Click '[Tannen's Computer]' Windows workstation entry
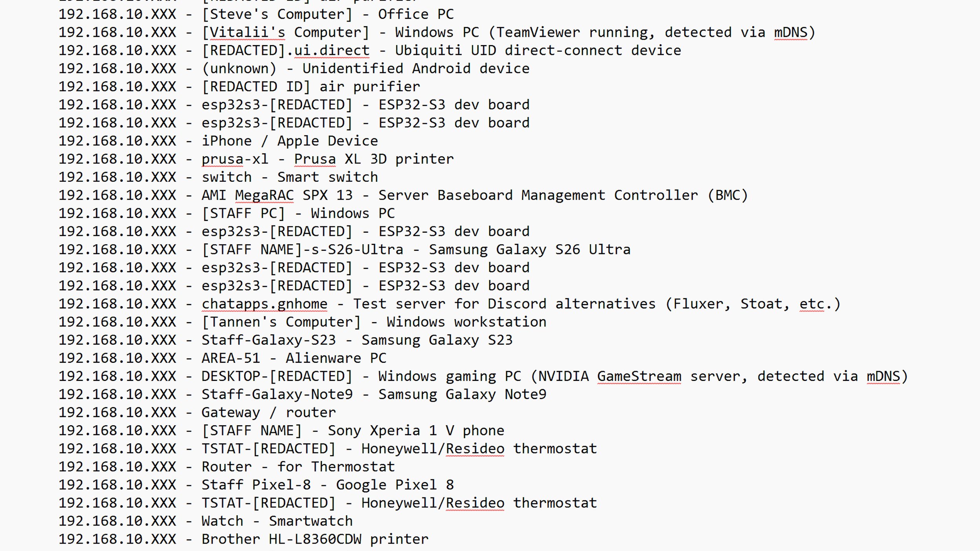980x551 pixels. [281, 322]
